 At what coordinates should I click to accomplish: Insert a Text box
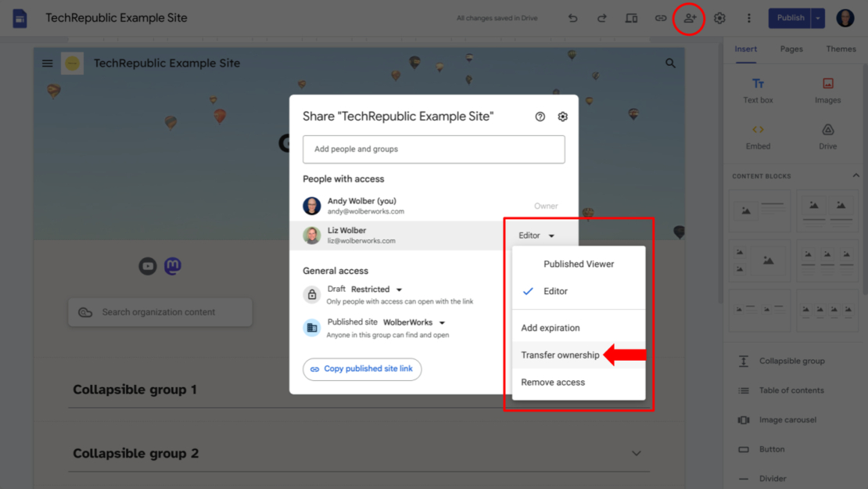757,89
